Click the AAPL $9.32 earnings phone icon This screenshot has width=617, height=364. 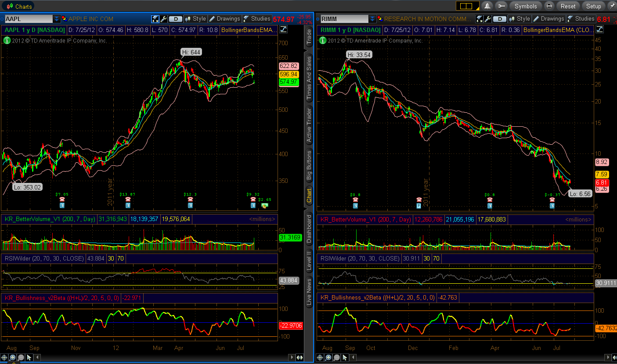coord(253,200)
